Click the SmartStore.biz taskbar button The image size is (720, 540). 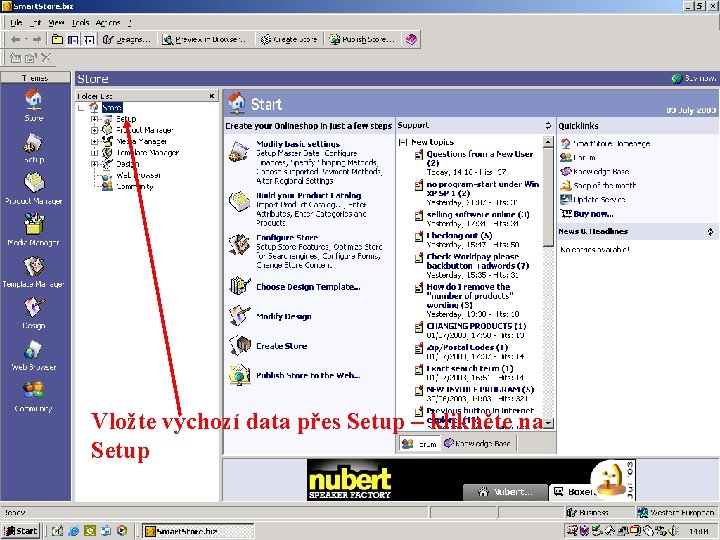pos(197,531)
